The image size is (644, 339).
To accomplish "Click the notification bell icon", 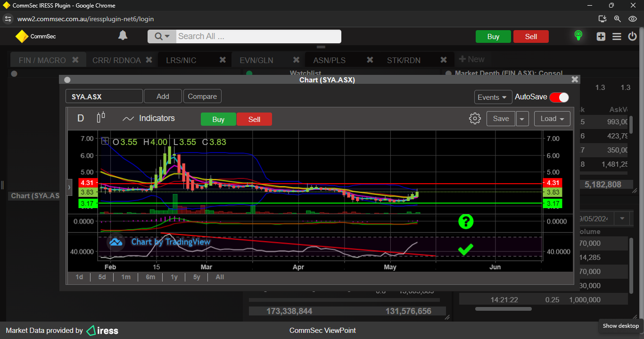I will tap(123, 36).
